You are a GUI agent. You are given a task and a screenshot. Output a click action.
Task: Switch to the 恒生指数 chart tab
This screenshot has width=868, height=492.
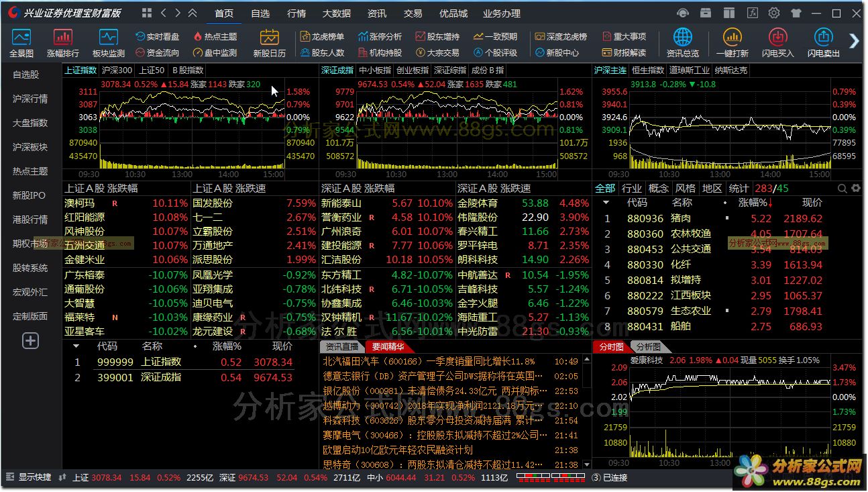(647, 70)
